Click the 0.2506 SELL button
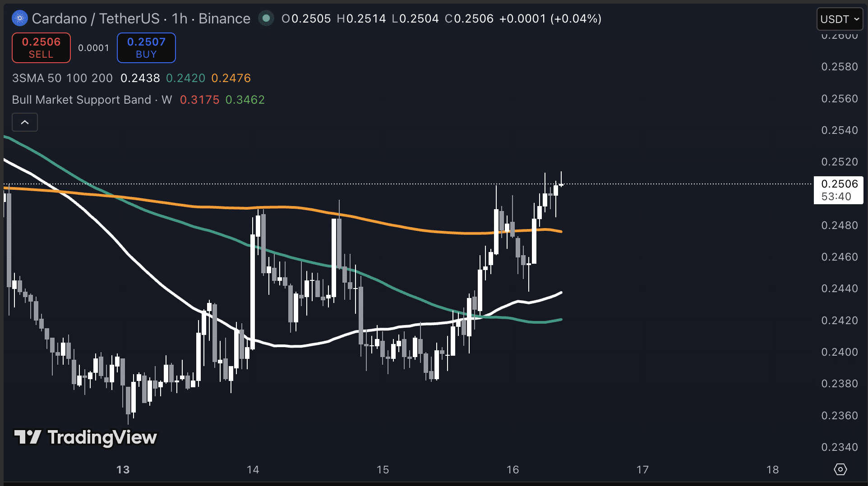 41,48
